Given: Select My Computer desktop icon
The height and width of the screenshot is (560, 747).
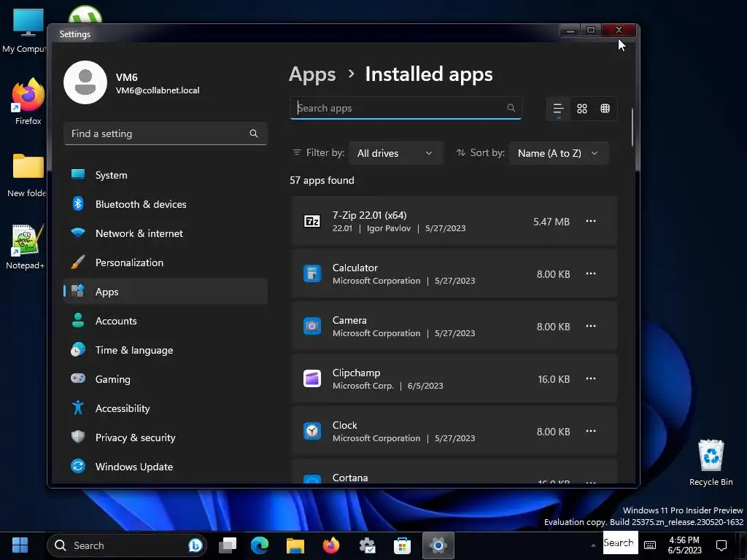Looking at the screenshot, I should [24, 31].
